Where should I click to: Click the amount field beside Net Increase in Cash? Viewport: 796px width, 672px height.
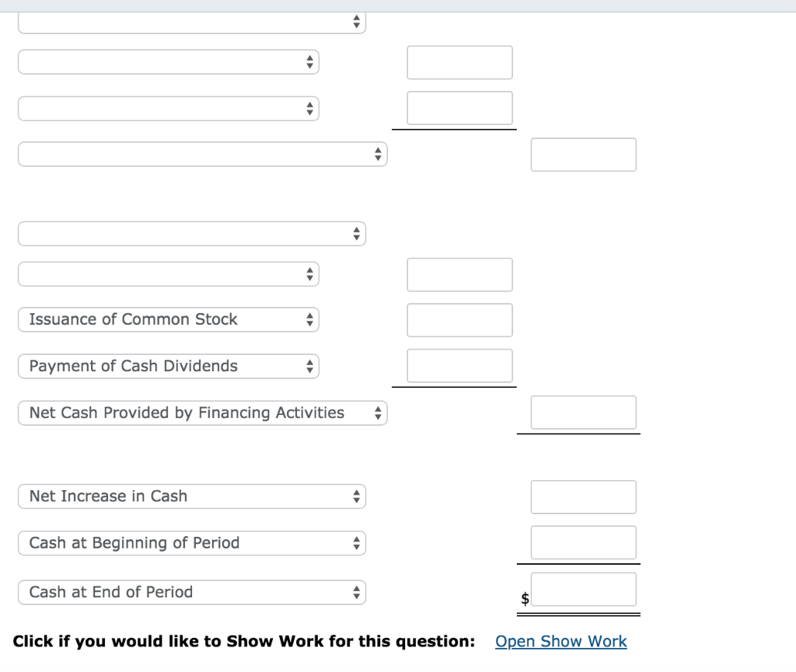pos(583,496)
